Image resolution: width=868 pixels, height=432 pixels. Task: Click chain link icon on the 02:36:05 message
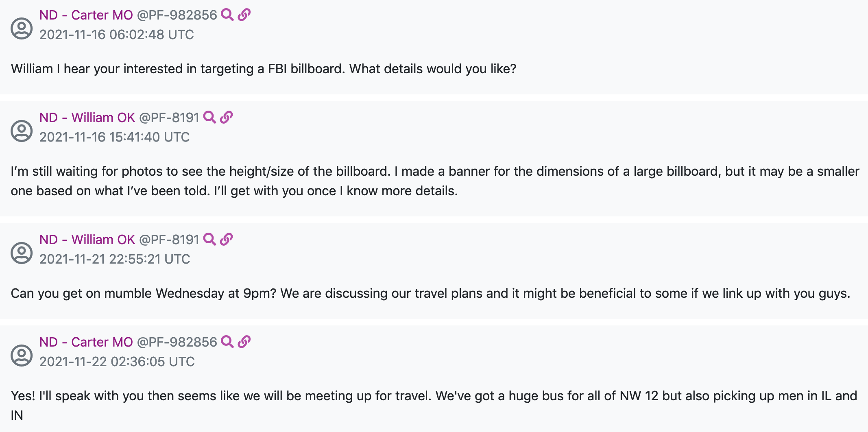(244, 342)
